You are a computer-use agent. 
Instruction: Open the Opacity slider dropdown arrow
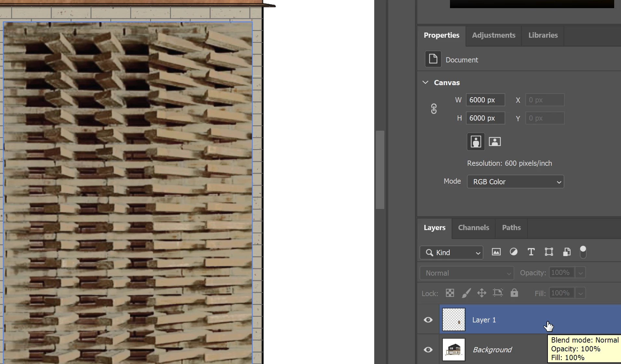pyautogui.click(x=580, y=273)
